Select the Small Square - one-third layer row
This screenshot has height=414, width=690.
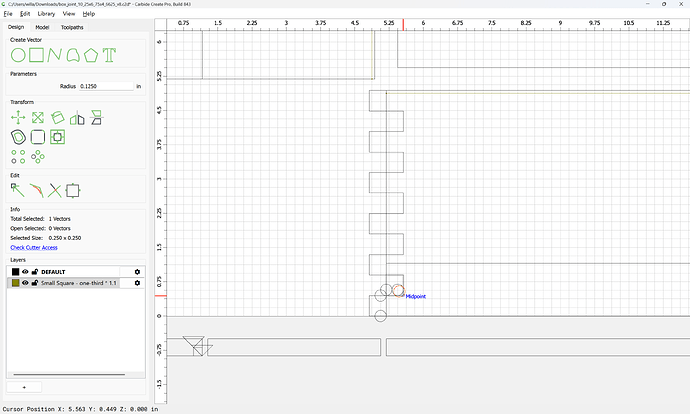pyautogui.click(x=76, y=283)
